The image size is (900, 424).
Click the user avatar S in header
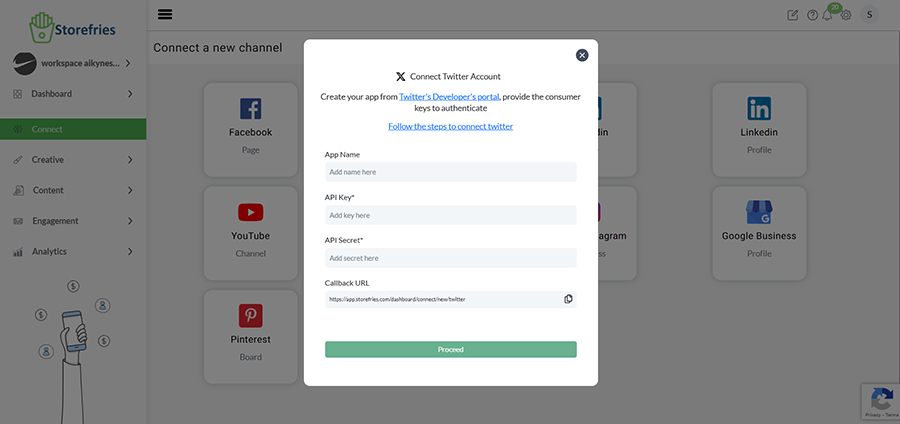(x=870, y=15)
